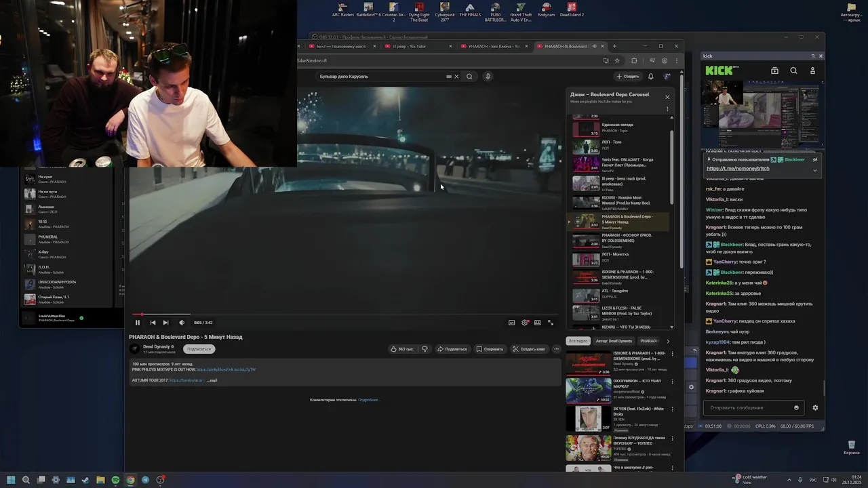This screenshot has height=488, width=868.
Task: Switch to PHARAOH - Без Ключа tab
Action: (493, 46)
